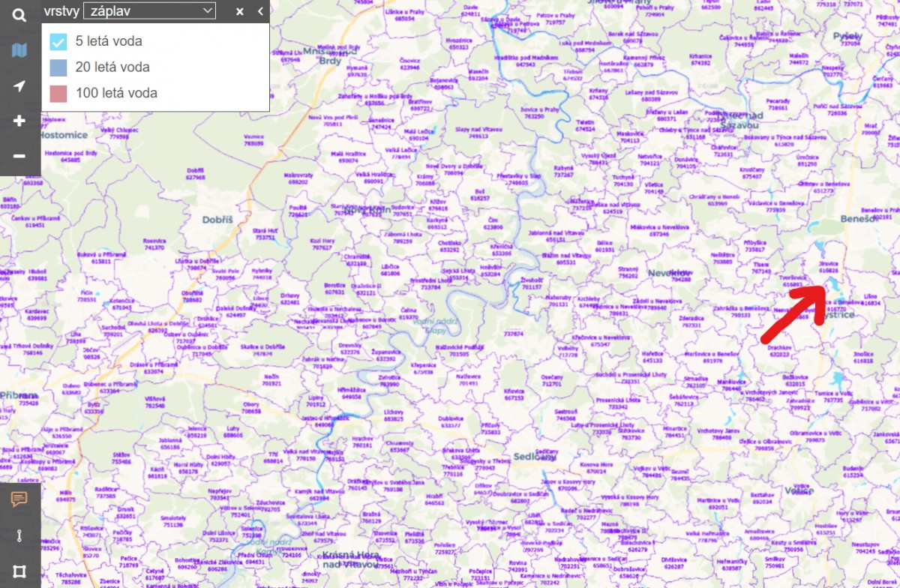
Task: Activate the geolocation arrow icon
Action: coord(19,85)
